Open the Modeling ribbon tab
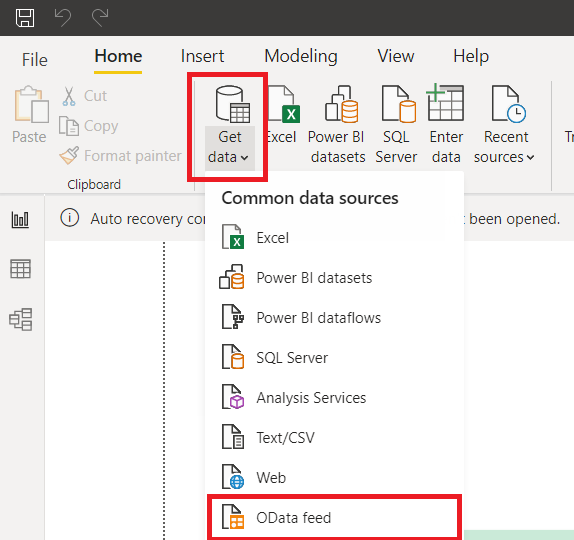 301,56
